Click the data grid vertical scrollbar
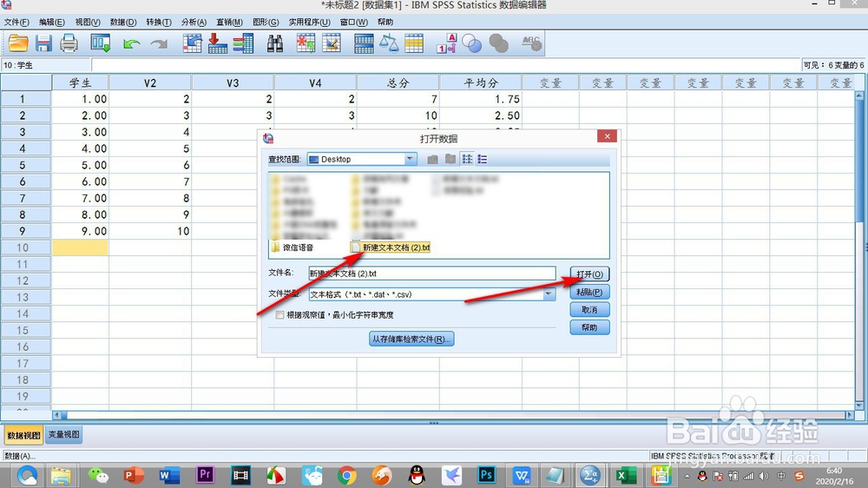 [x=859, y=250]
